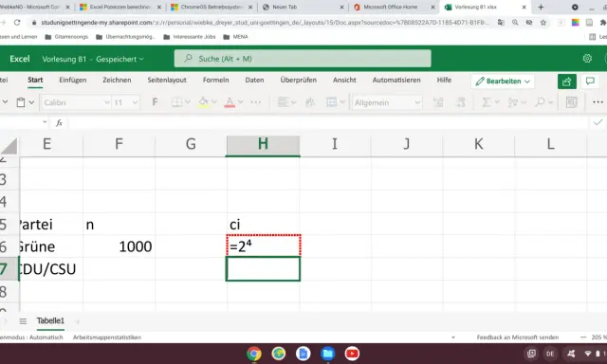607x364 pixels.
Task: Click the Paste clipboard icon
Action: pyautogui.click(x=21, y=102)
